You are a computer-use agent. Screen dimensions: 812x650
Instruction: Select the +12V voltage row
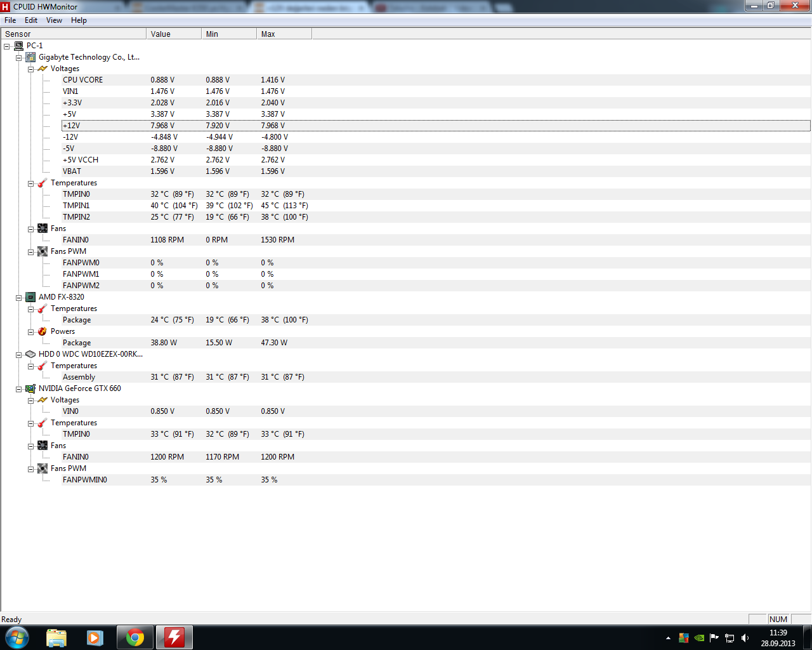436,126
